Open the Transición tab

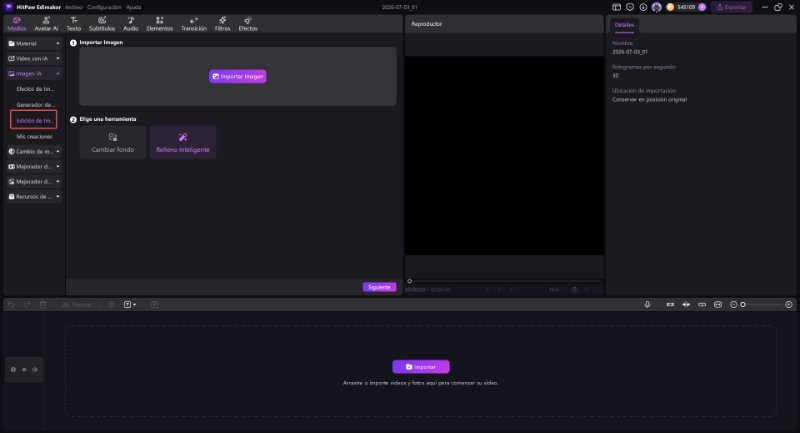tap(194, 24)
